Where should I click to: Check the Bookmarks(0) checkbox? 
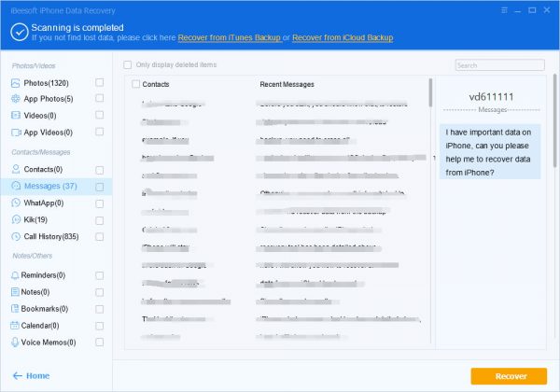100,309
